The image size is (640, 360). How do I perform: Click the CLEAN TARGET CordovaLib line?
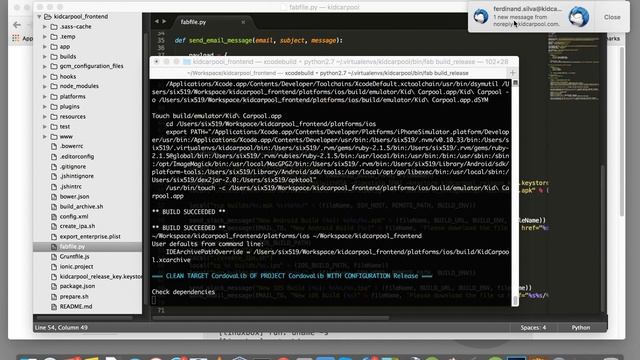pyautogui.click(x=292, y=276)
